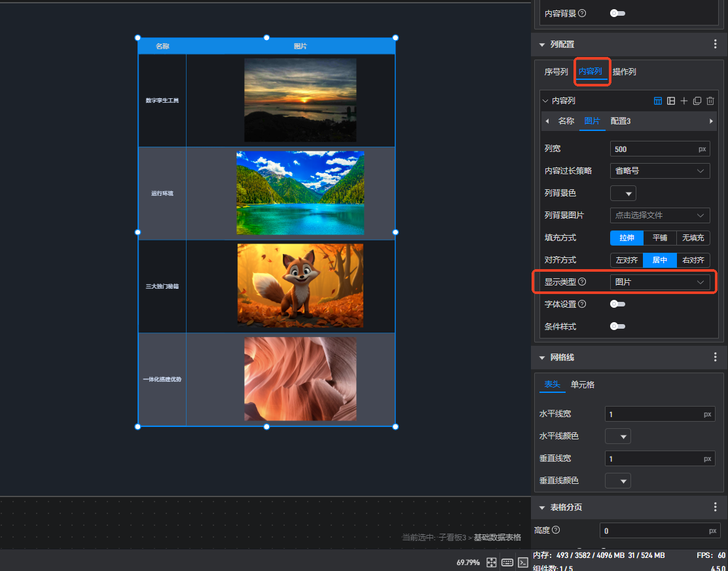Set alignment to 右对齐
This screenshot has height=571, width=728.
pyautogui.click(x=693, y=260)
